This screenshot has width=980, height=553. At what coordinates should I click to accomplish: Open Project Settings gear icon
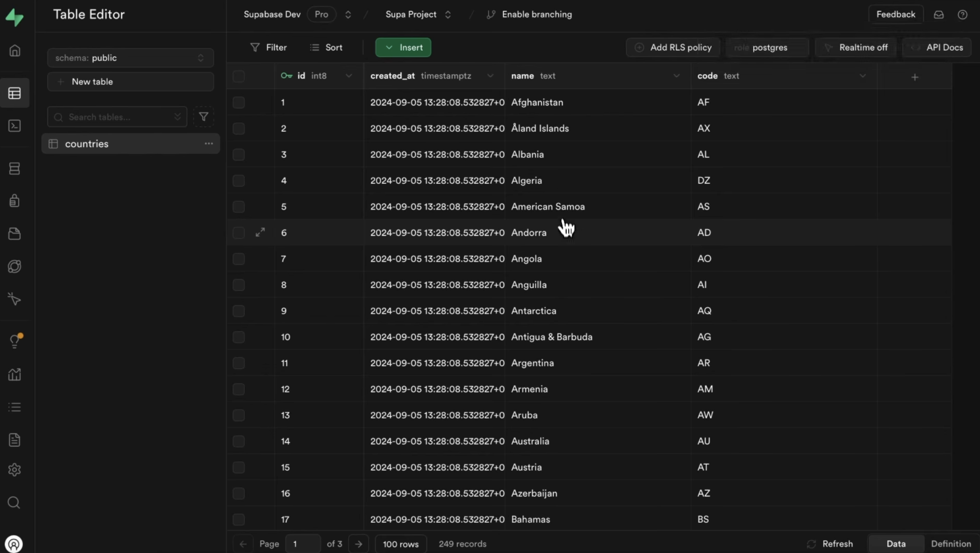[15, 470]
